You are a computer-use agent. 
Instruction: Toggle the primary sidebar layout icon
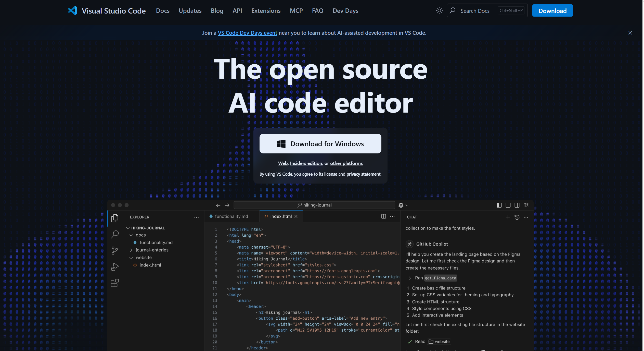(499, 205)
